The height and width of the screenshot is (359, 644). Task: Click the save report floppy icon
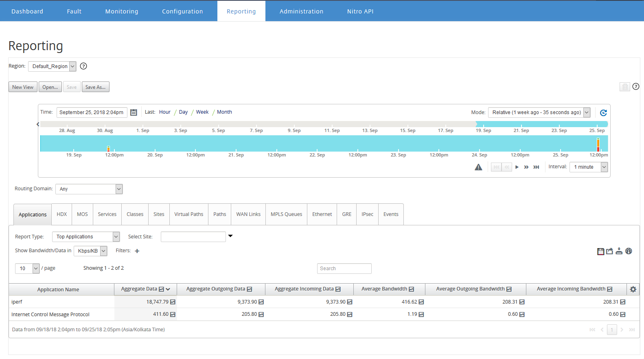pyautogui.click(x=600, y=251)
